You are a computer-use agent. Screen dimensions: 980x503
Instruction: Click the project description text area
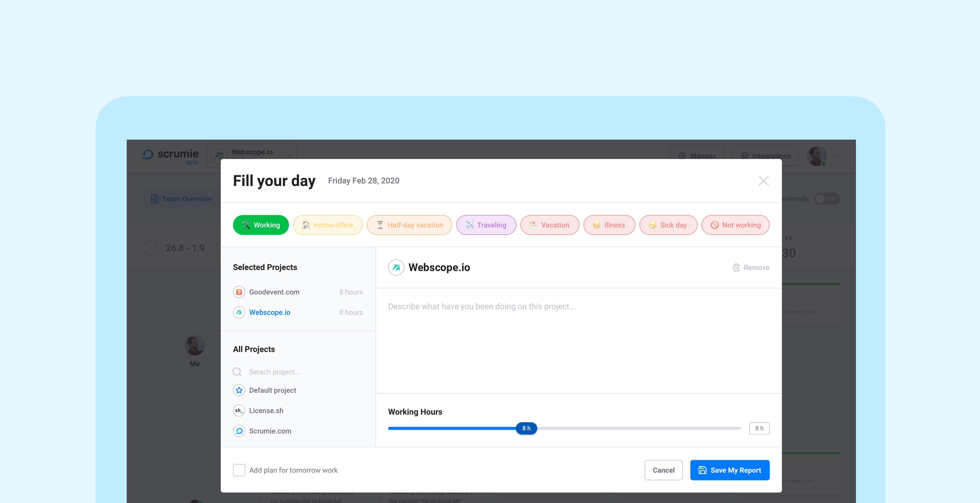point(579,340)
